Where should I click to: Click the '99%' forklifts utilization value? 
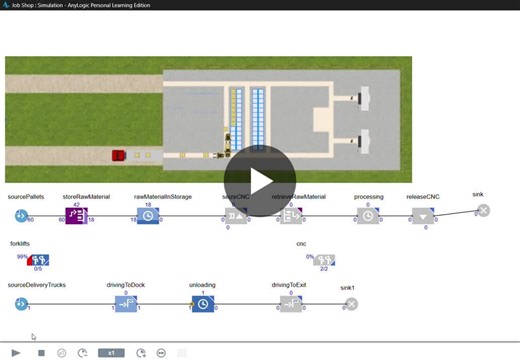tap(22, 257)
